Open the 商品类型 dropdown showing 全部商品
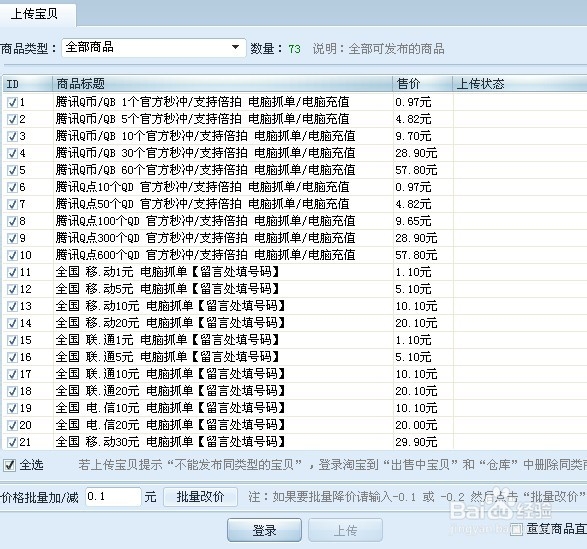The height and width of the screenshot is (549, 587). click(x=153, y=48)
